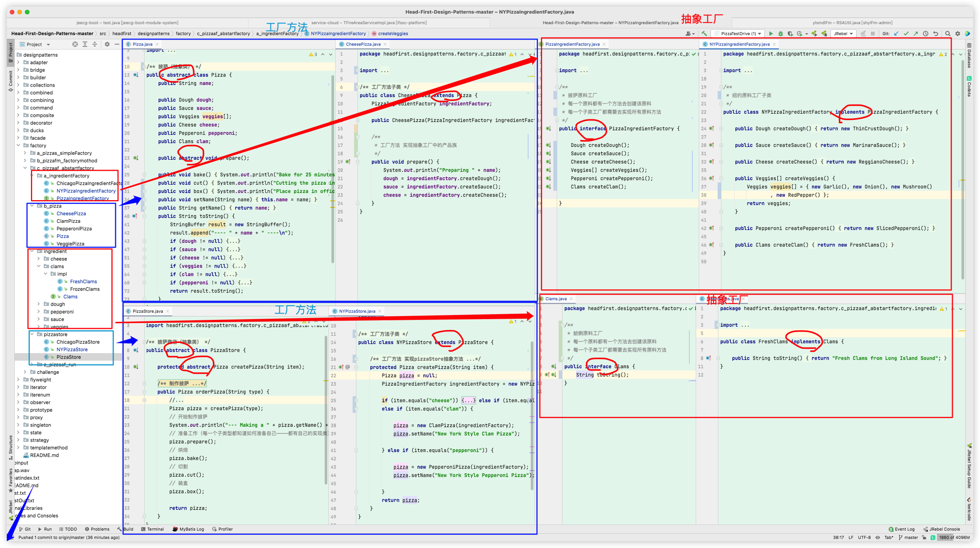The width and height of the screenshot is (980, 548).
Task: Switch to NYPizzaStore.java editor tab
Action: pyautogui.click(x=357, y=311)
